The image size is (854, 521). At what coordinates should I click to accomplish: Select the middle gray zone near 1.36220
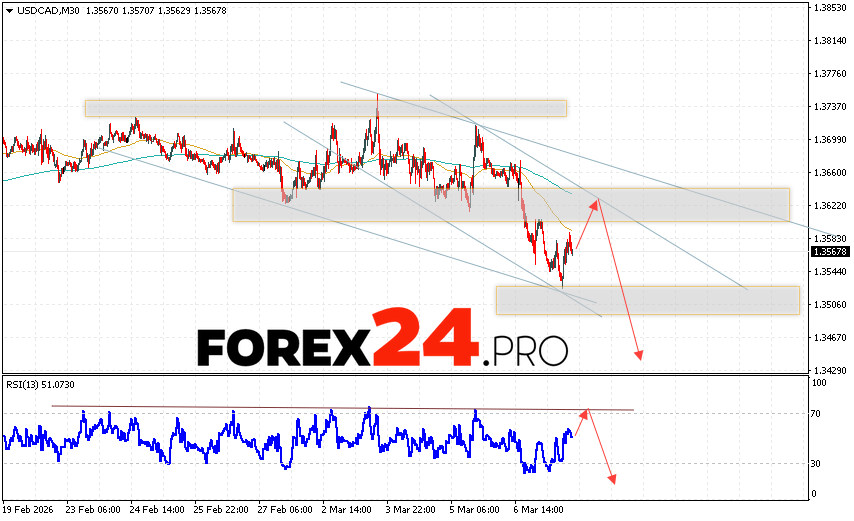point(510,205)
